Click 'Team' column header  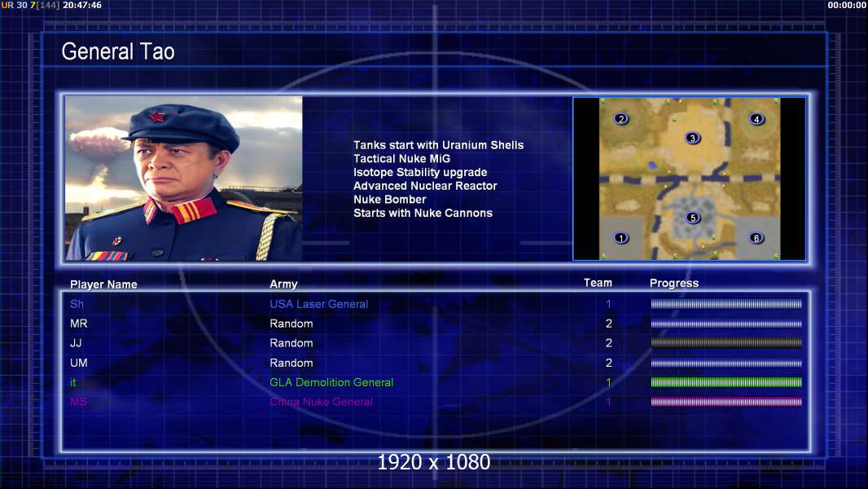pyautogui.click(x=598, y=283)
